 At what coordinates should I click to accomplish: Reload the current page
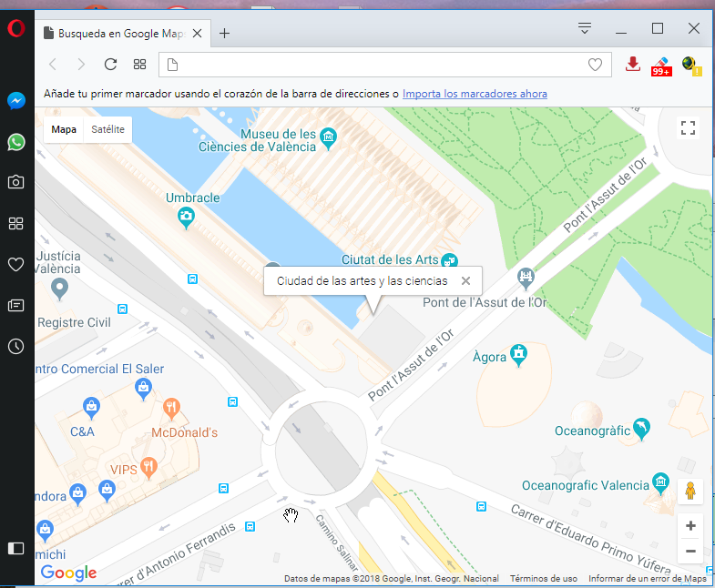[111, 65]
